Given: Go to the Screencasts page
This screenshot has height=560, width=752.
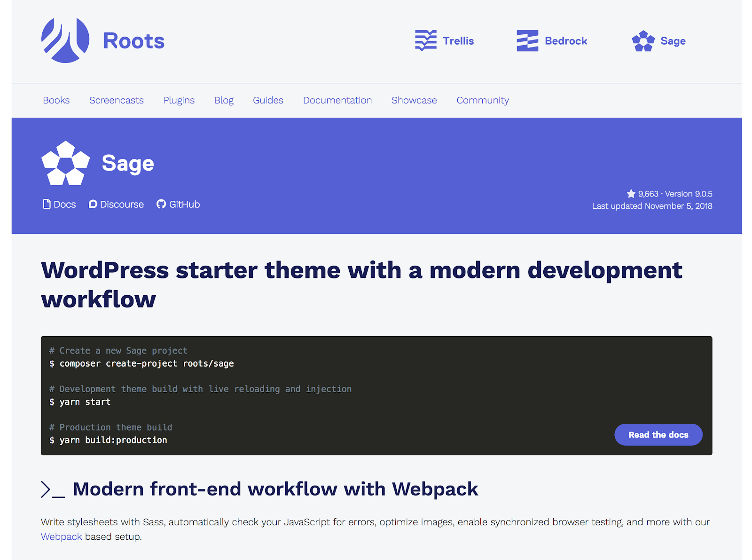Looking at the screenshot, I should click(116, 100).
